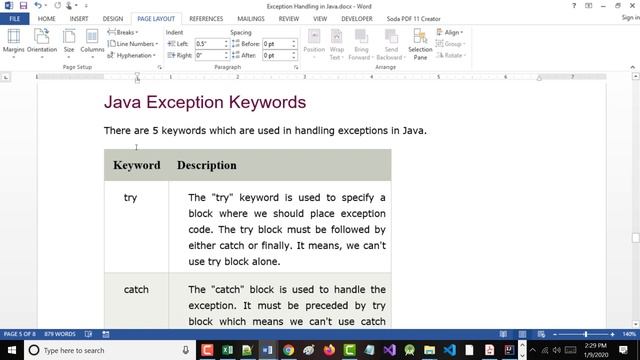The width and height of the screenshot is (640, 360).
Task: Open Ribbon Display Options
Action: click(x=588, y=6)
